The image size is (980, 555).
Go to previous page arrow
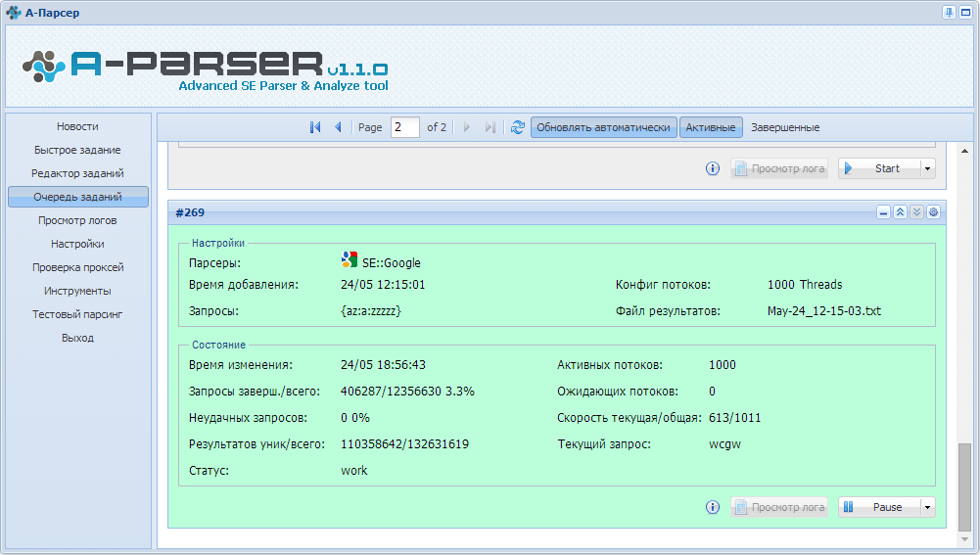338,127
